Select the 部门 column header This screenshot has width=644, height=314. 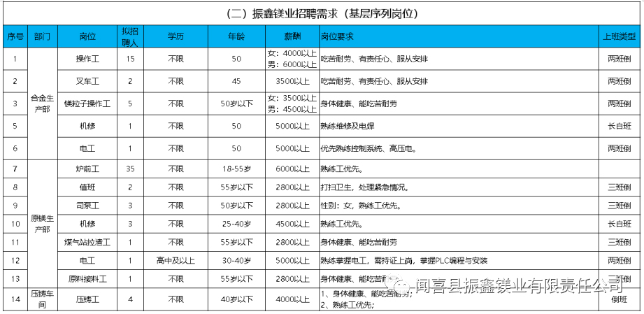point(41,36)
